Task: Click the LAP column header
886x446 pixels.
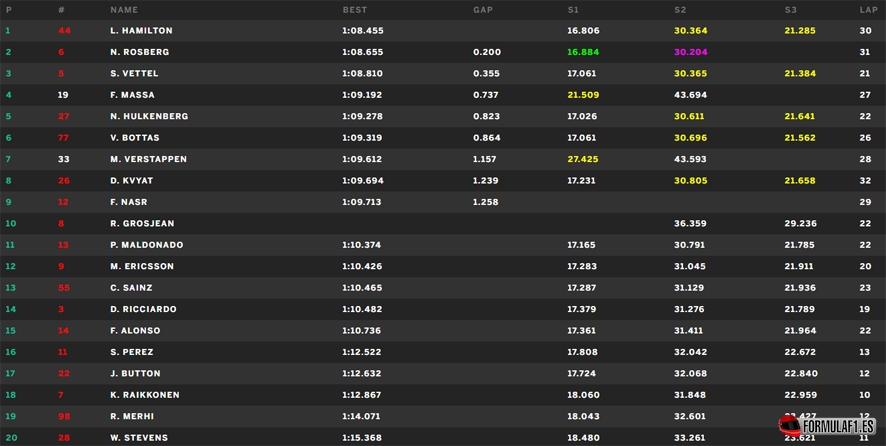Action: [x=868, y=10]
